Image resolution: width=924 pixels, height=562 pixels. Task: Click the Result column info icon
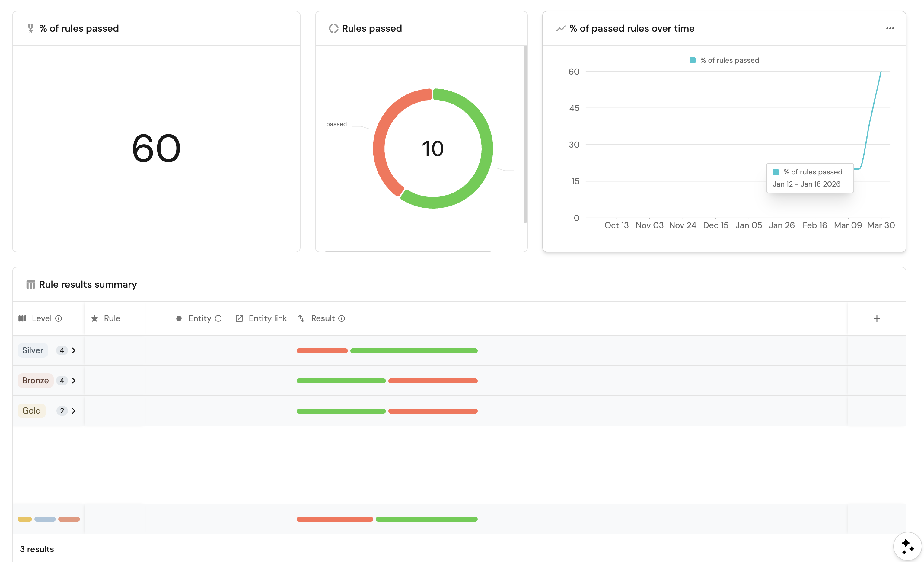(342, 318)
